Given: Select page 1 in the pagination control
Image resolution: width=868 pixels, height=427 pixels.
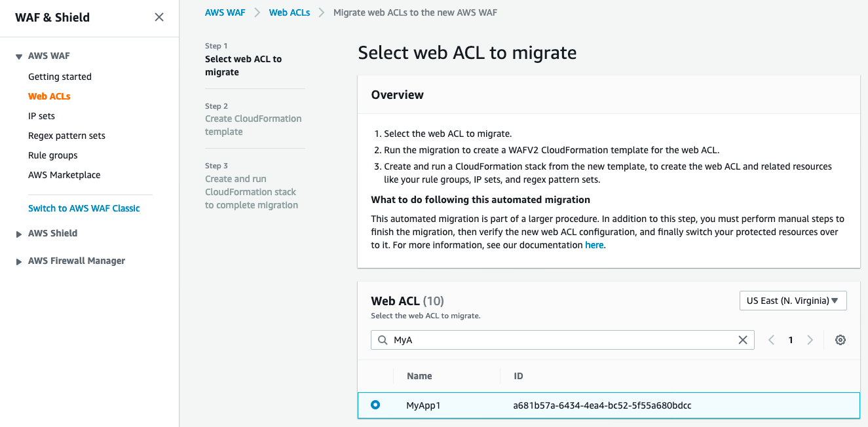Looking at the screenshot, I should [790, 340].
